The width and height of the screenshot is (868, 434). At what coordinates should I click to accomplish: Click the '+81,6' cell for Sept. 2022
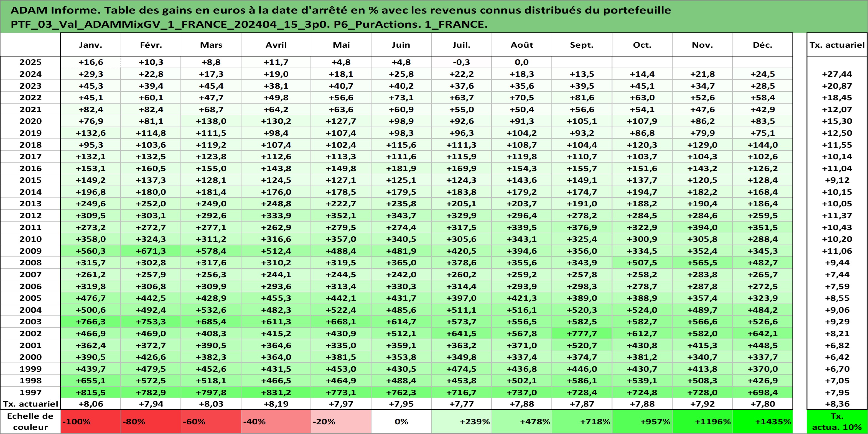click(582, 98)
